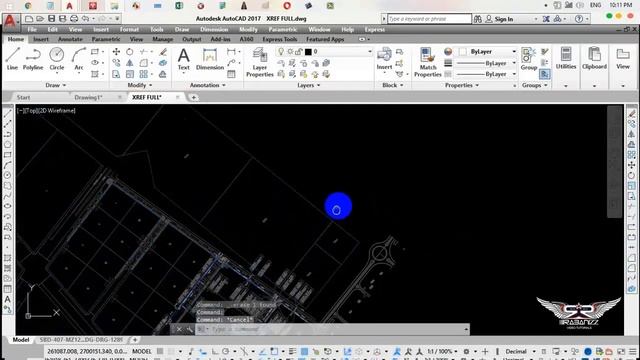
Task: Choose the Text annotation tool
Action: [184, 59]
